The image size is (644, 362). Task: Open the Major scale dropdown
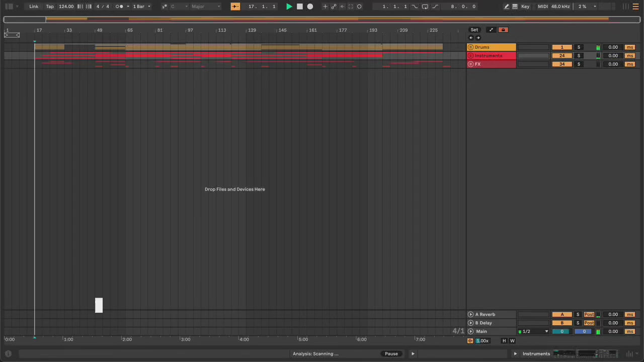click(205, 7)
